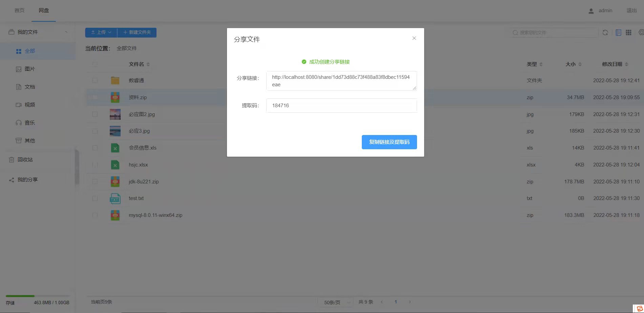Click the 提取码 input field

(341, 106)
